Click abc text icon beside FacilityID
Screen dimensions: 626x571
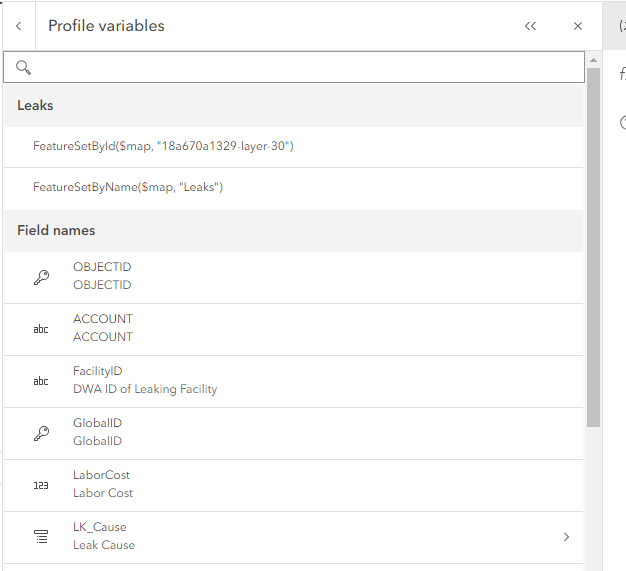(x=41, y=381)
